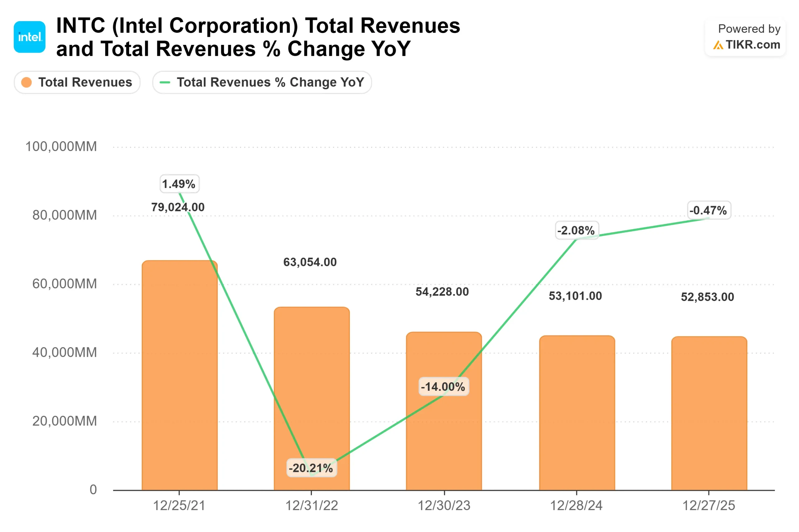799x532 pixels.
Task: Click the Intel logo icon
Action: pyautogui.click(x=30, y=37)
